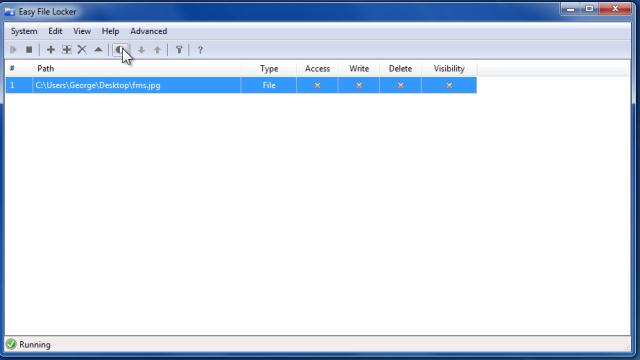The width and height of the screenshot is (640, 360).
Task: Click the half-circle toolbar icon under cursor
Action: (x=120, y=50)
